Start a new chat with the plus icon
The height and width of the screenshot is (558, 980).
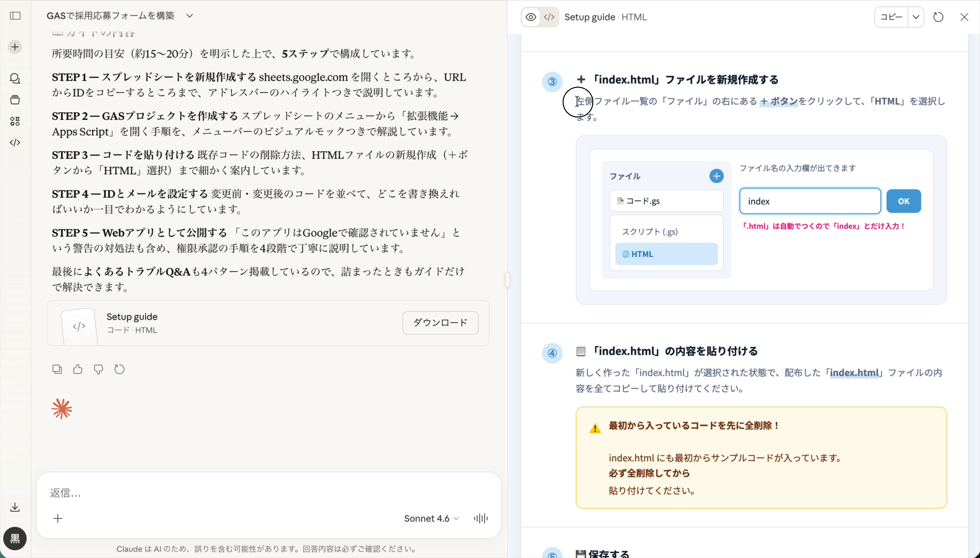click(x=15, y=46)
